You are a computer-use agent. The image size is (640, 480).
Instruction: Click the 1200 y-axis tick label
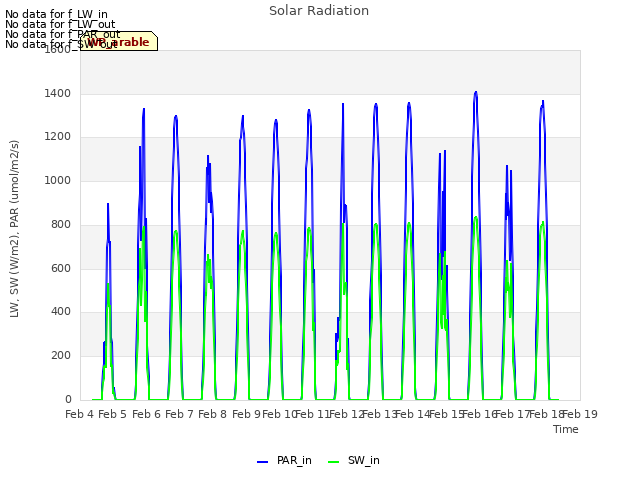[x=58, y=137]
